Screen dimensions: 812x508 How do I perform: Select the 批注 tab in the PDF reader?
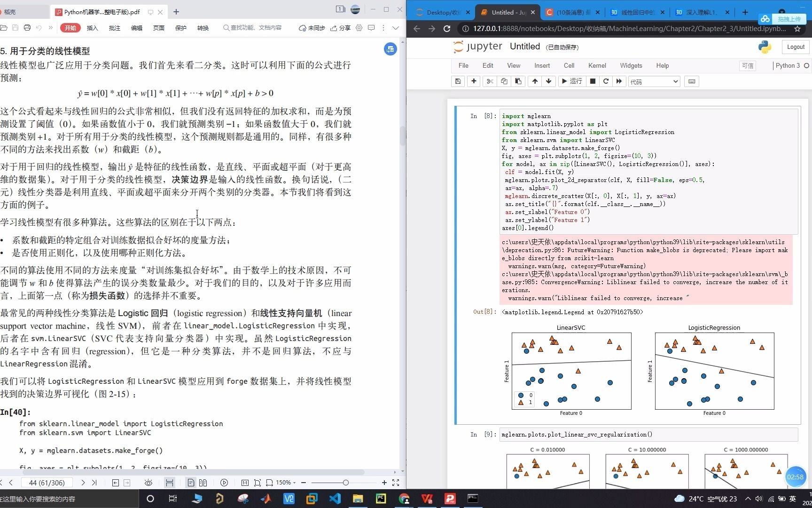click(115, 28)
